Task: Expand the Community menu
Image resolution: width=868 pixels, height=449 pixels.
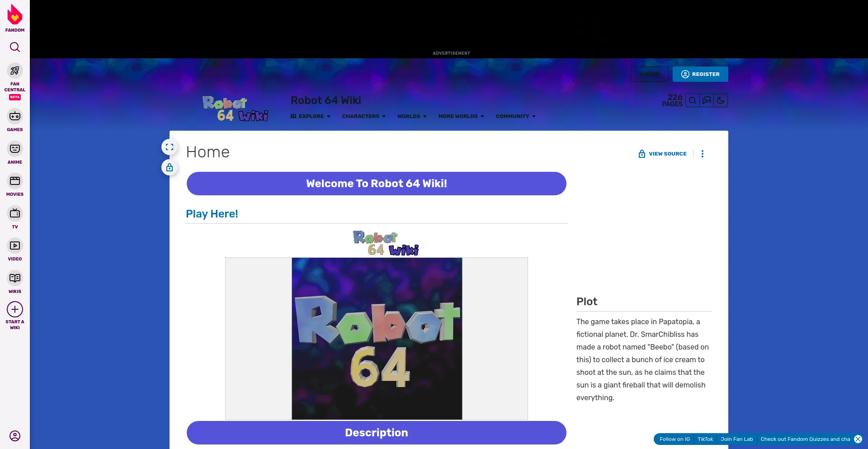Action: pyautogui.click(x=516, y=116)
